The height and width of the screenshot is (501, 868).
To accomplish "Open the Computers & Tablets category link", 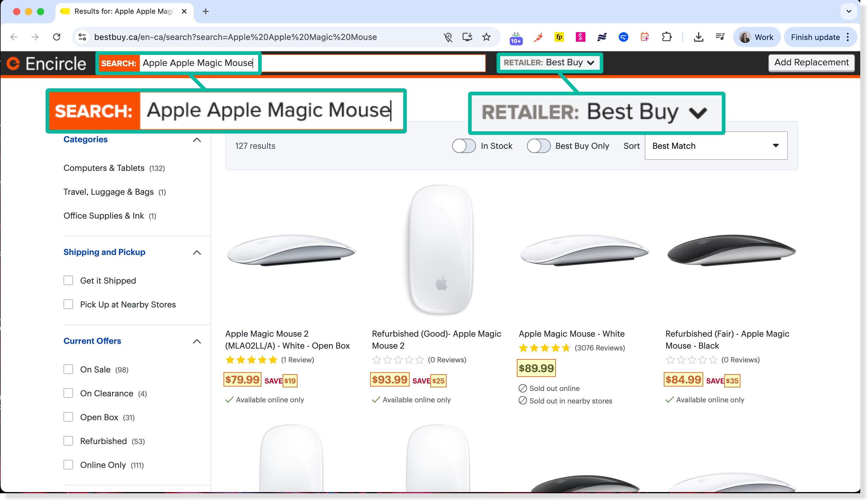I will tap(104, 168).
